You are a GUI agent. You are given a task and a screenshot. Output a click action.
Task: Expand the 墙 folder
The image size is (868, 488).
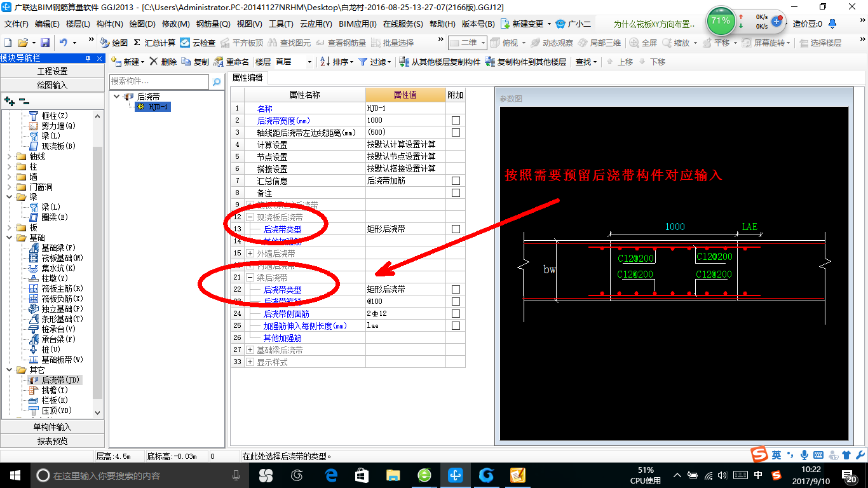click(x=9, y=177)
